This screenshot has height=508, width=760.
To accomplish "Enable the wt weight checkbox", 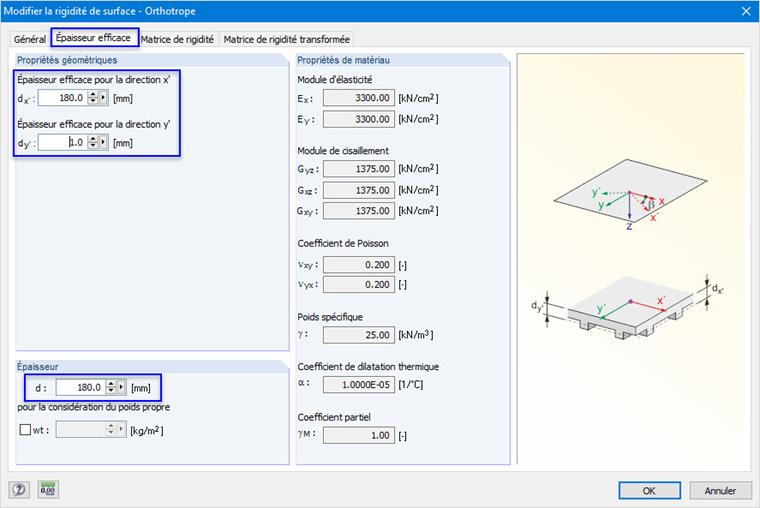I will [x=25, y=429].
